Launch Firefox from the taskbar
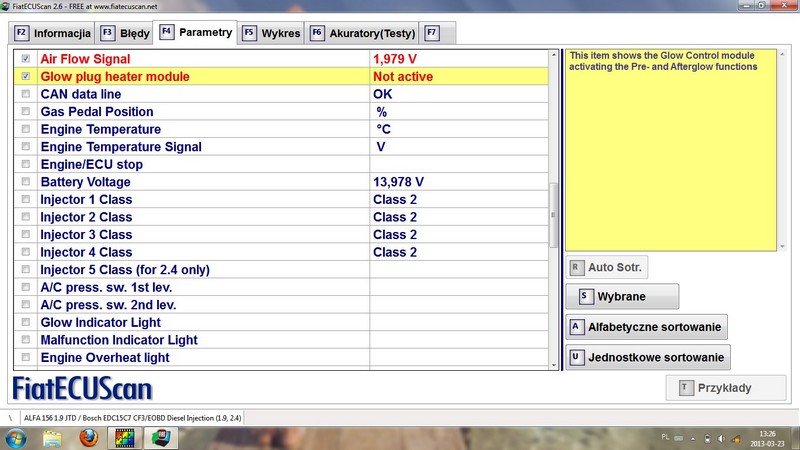Image resolution: width=800 pixels, height=450 pixels. [x=90, y=437]
